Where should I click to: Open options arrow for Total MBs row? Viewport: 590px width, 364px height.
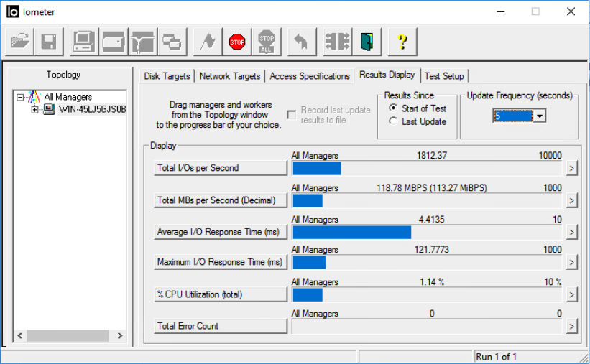coord(571,201)
